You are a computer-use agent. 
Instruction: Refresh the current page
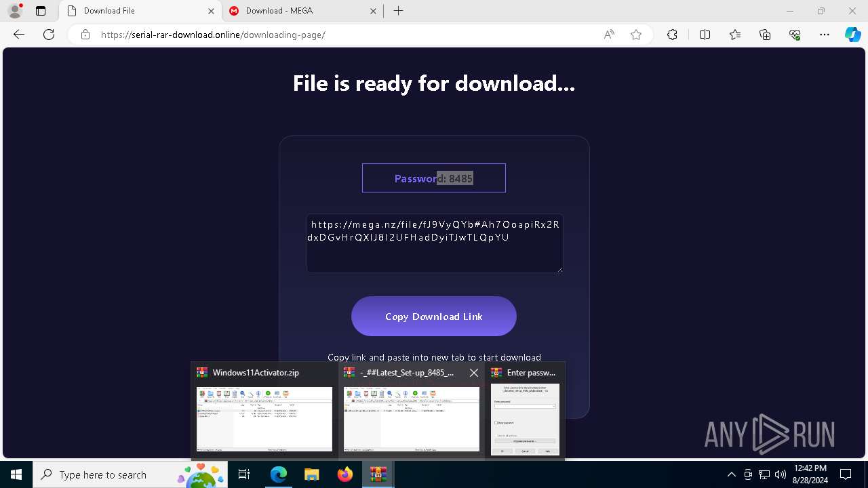(x=49, y=35)
